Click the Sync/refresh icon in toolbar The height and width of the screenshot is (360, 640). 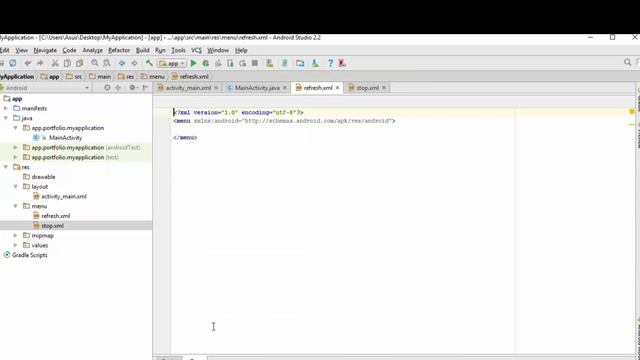(x=13, y=63)
